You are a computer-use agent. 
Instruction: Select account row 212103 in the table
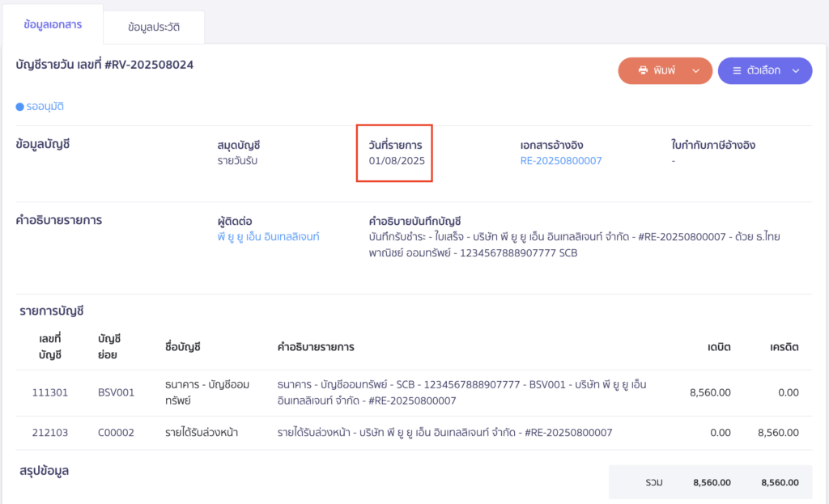point(51,432)
